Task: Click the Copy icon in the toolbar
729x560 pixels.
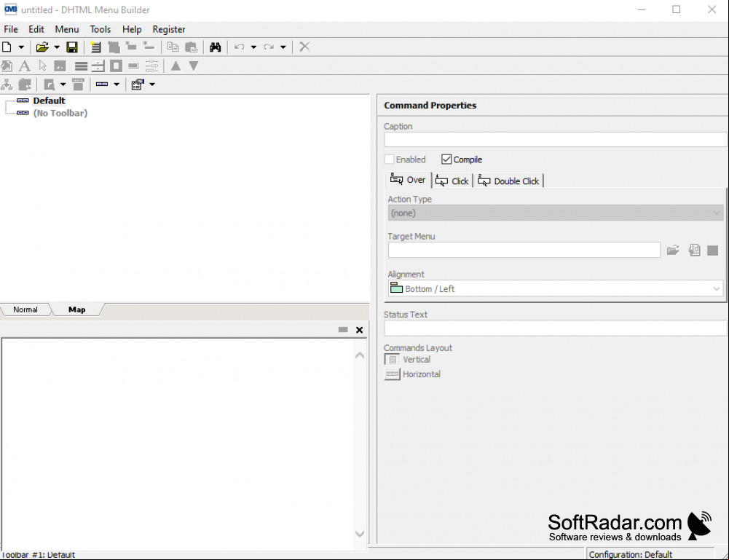Action: 173,47
